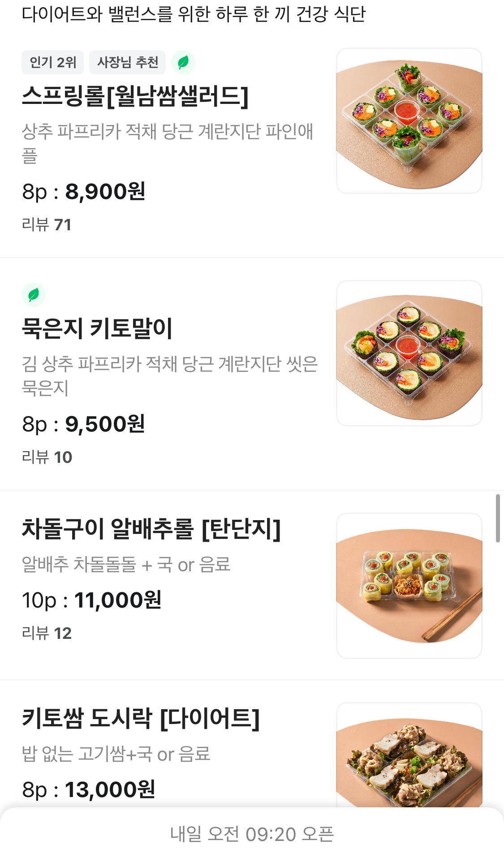The width and height of the screenshot is (504, 866).
Task: Open 스프링롤[월남쌈샐러드] menu item title
Action: click(x=135, y=96)
